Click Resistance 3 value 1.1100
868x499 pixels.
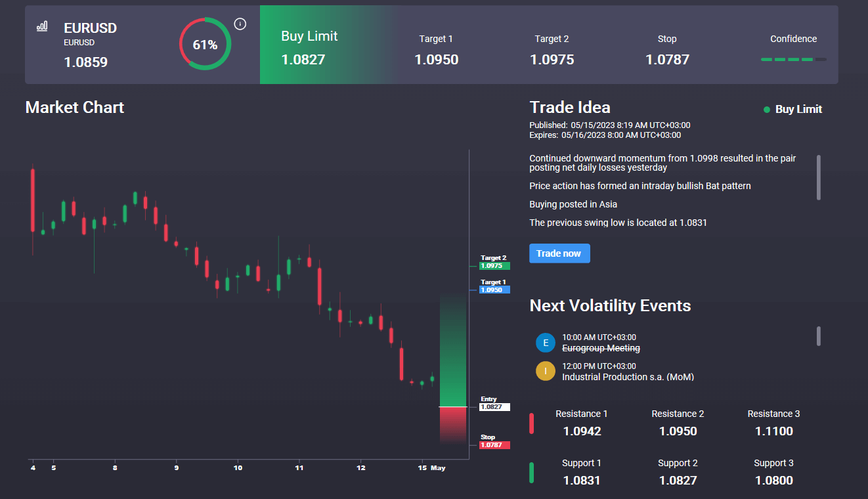pyautogui.click(x=773, y=431)
